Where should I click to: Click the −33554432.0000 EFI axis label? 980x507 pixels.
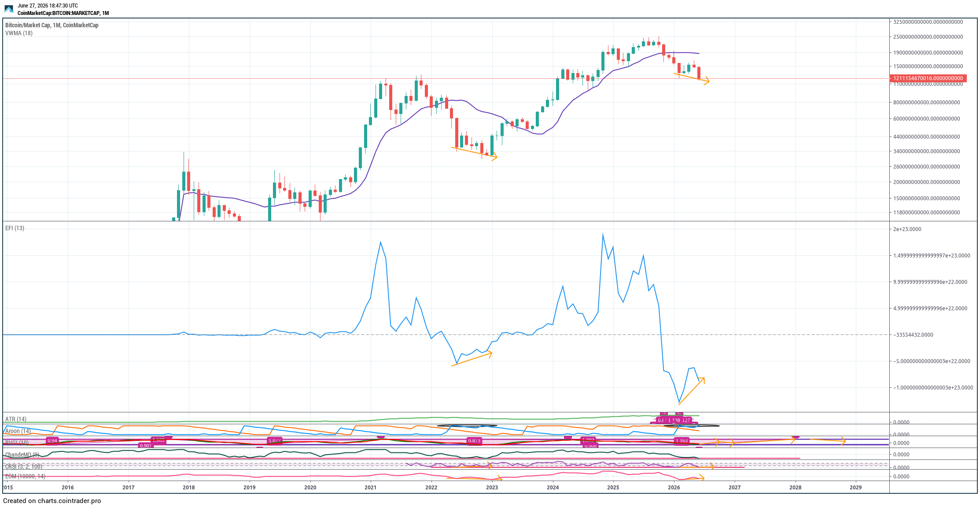[913, 334]
